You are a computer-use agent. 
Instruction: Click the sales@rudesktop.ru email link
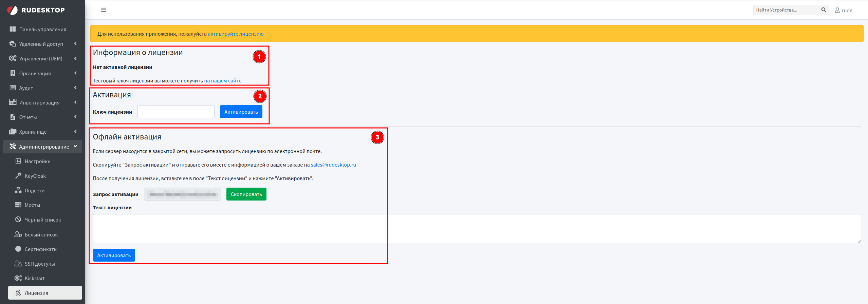point(333,165)
